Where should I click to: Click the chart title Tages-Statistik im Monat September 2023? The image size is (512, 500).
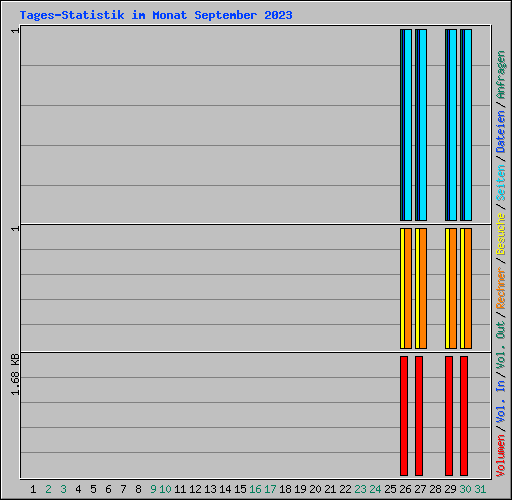point(156,15)
